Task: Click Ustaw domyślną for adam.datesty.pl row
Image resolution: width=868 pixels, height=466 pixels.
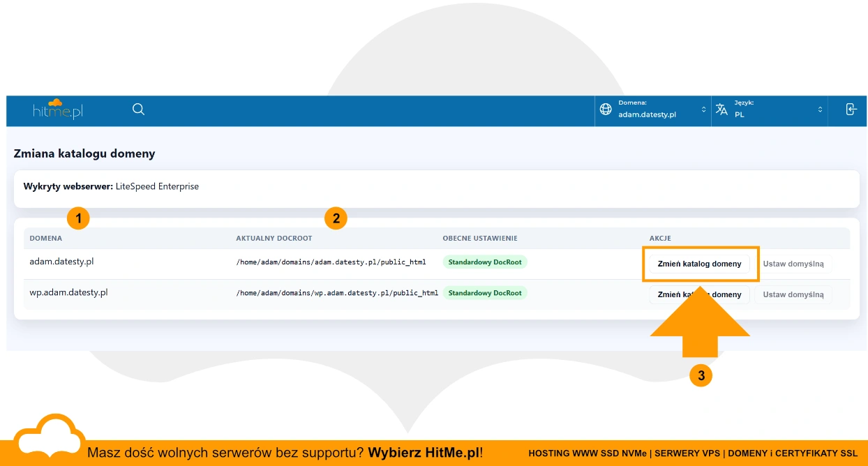Action: (793, 264)
